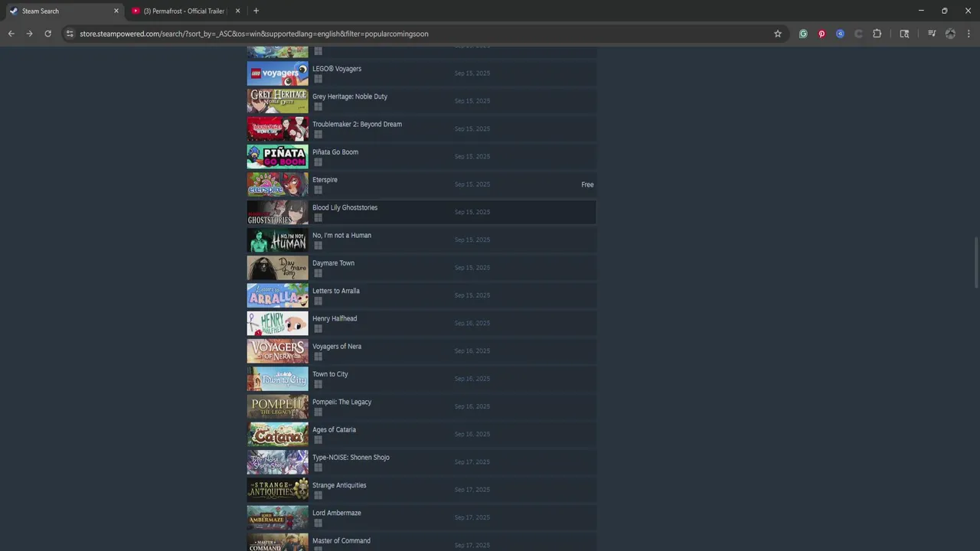Screen dimensions: 980x551
Task: Open the Ages of Cataria thumbnail
Action: coord(277,434)
